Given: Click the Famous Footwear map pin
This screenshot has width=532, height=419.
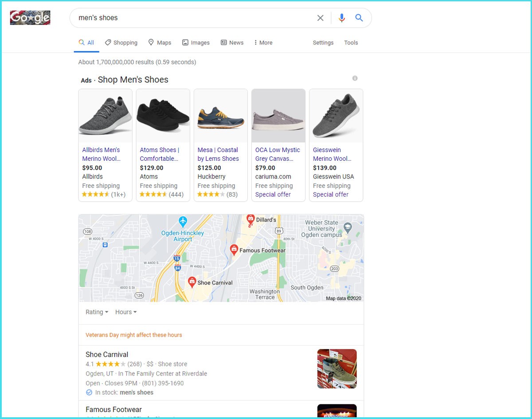Looking at the screenshot, I should (234, 250).
